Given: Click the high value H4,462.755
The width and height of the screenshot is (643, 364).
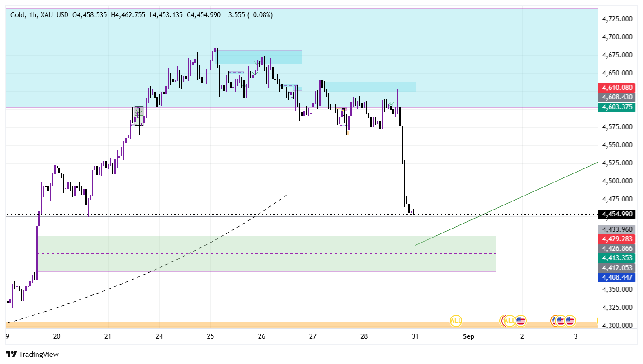Looking at the screenshot, I should click(x=128, y=15).
